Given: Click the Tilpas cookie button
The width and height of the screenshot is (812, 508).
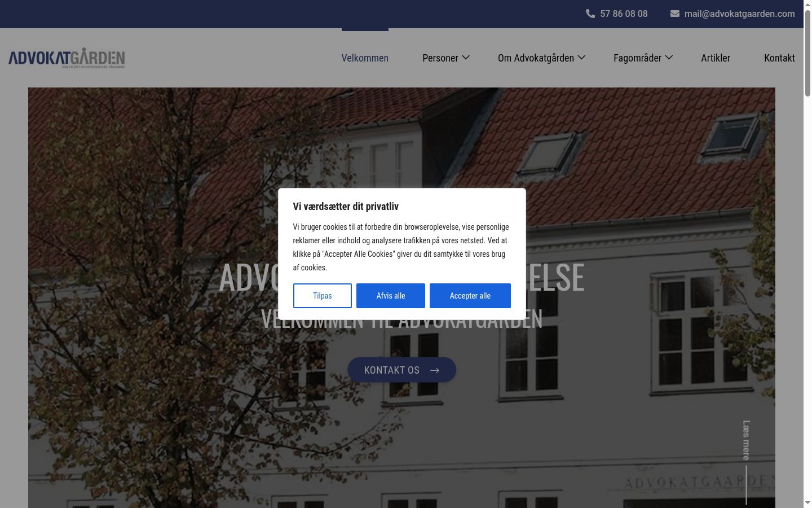Looking at the screenshot, I should click(323, 296).
